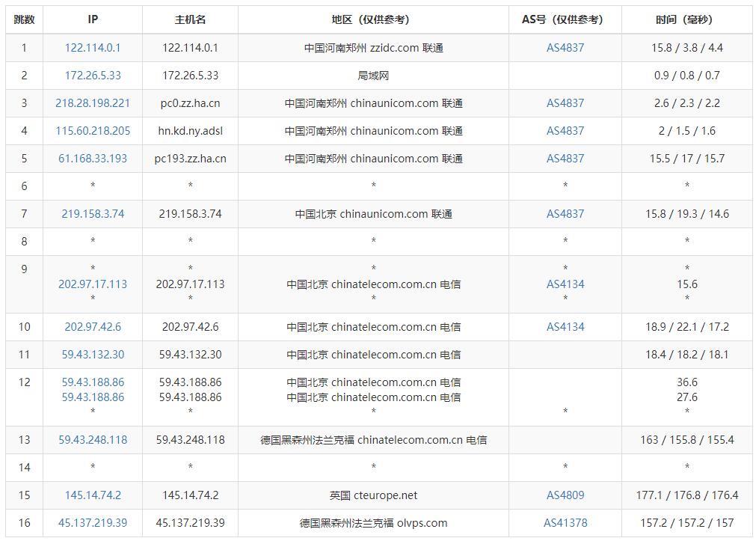Select hop number 16
The width and height of the screenshot is (756, 541).
(24, 522)
